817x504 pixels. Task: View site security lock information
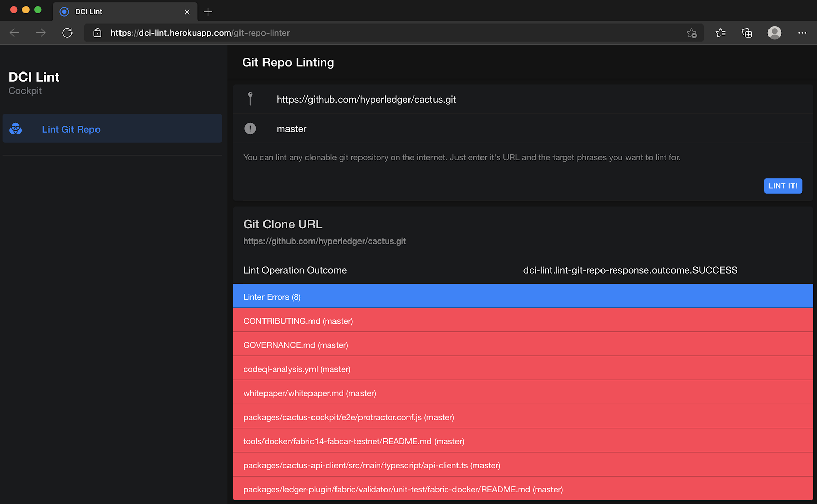point(98,33)
